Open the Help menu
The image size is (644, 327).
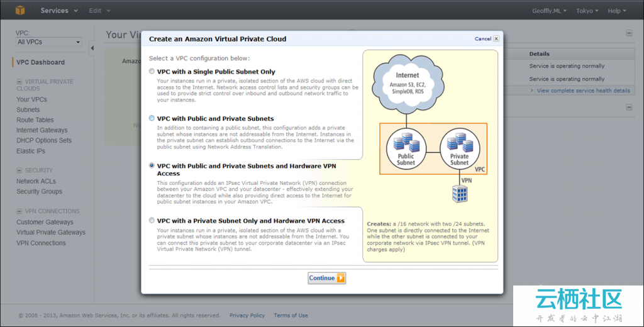[617, 11]
